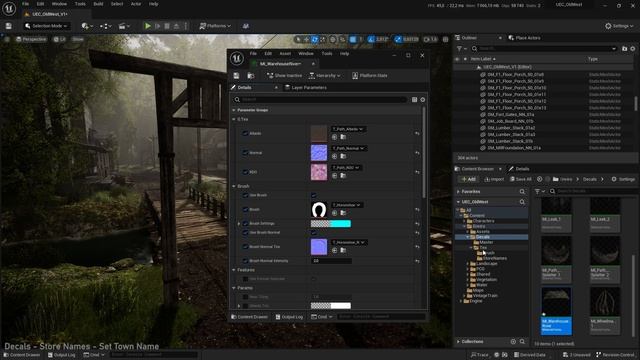Open Output Log in material editor status bar
The height and width of the screenshot is (360, 640).
coord(289,317)
